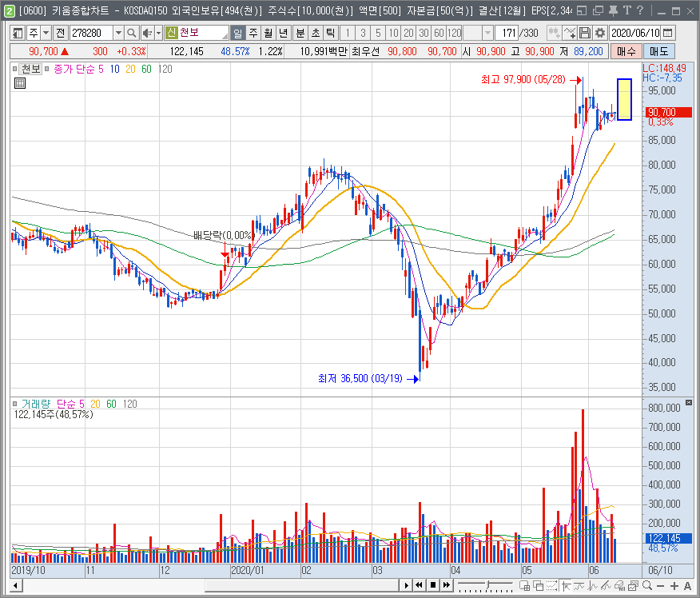Expand stock code 278280 dropdown
This screenshot has height=598, width=700.
tap(118, 33)
